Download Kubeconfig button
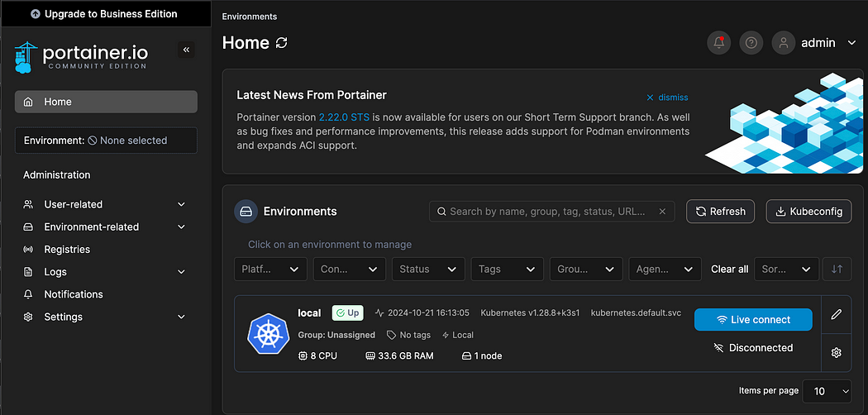868x415 pixels. click(x=808, y=212)
